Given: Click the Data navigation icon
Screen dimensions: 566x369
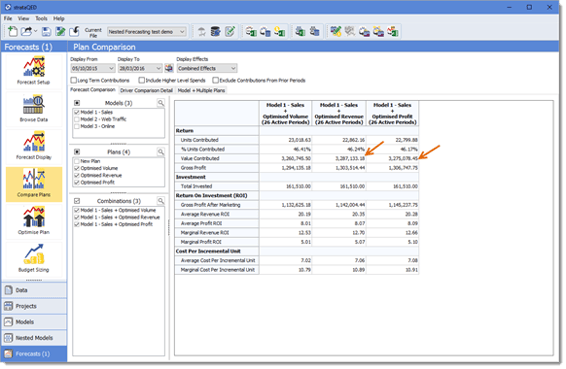Looking at the screenshot, I should [8, 290].
